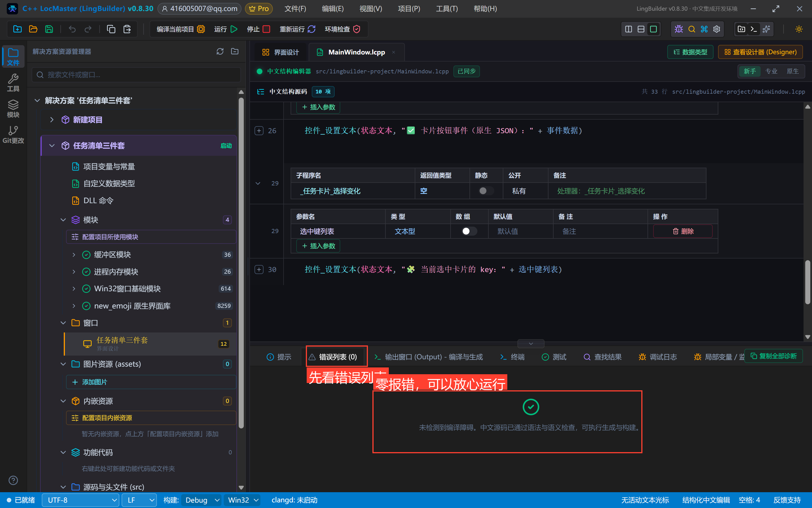This screenshot has width=812, height=508.
Task: Click the 删除 button for 选中键列表
Action: (683, 231)
